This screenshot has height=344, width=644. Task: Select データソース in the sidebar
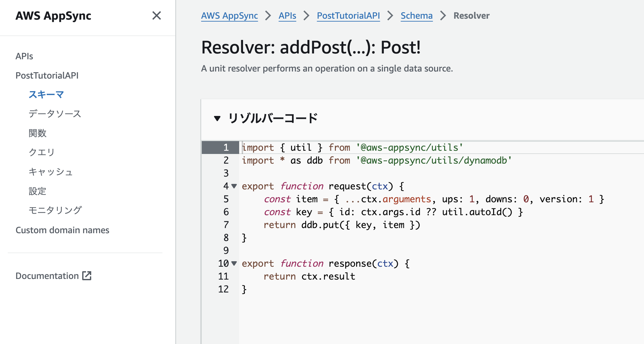[x=55, y=113]
